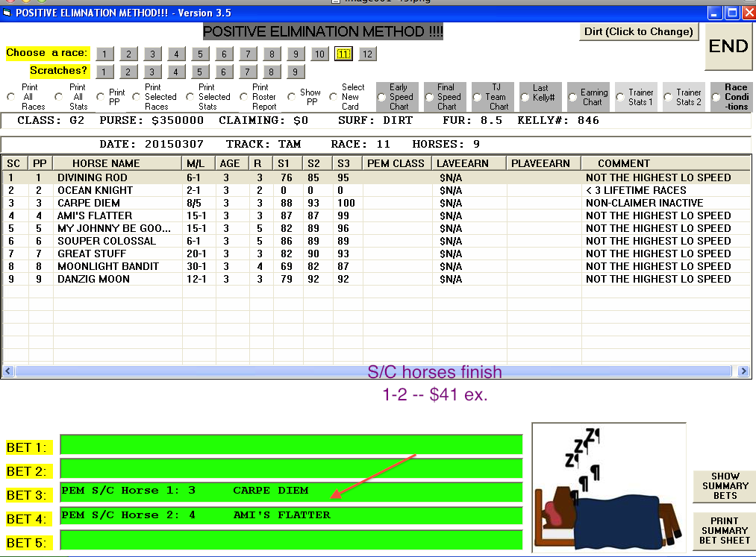This screenshot has width=756, height=557.
Task: Select the OCEAN KNIGHT row
Action: tap(377, 190)
